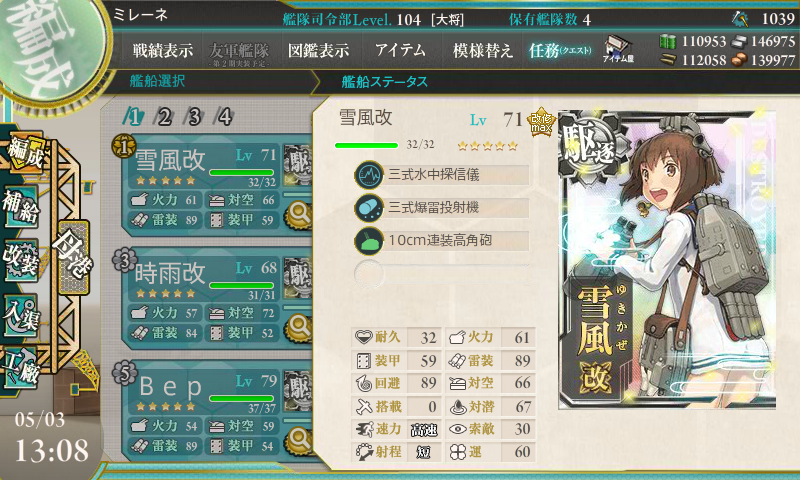Image resolution: width=800 pixels, height=480 pixels.
Task: Click the magnifier detail icon for 時雨改
Action: pos(298,325)
